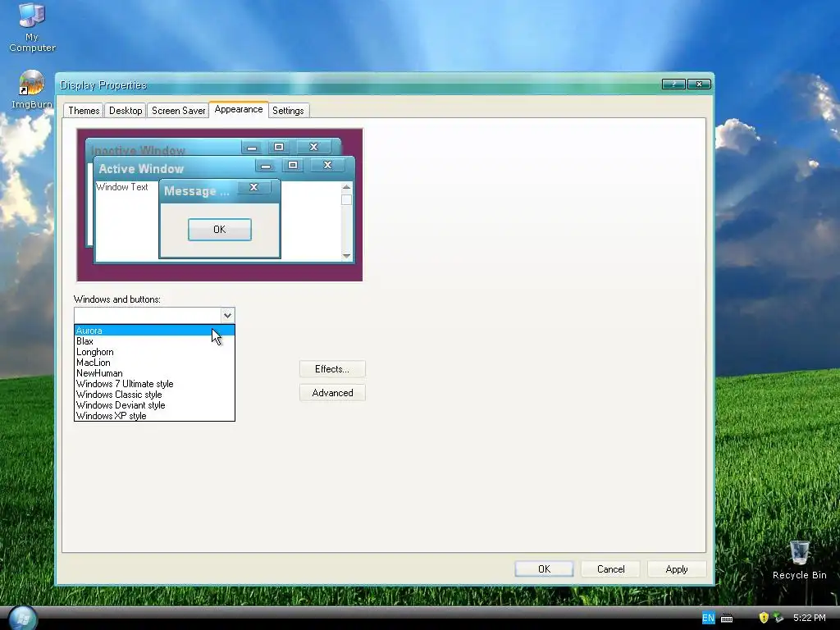Viewport: 840px width, 630px height.
Task: Pick Windows 7 Ultimate style
Action: coord(154,384)
